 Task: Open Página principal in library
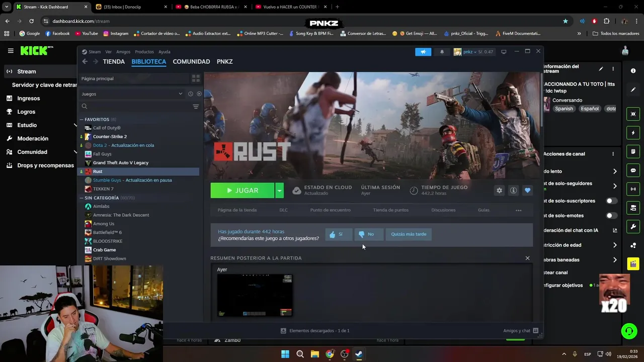click(133, 78)
